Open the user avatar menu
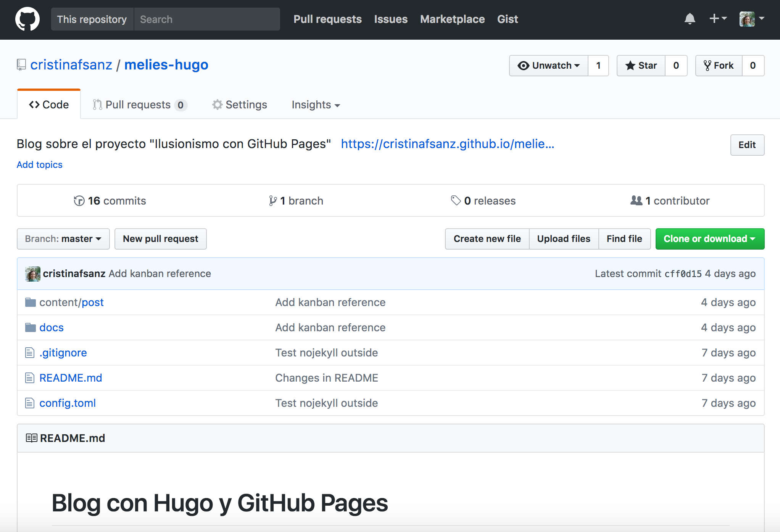The width and height of the screenshot is (780, 532). 751,19
